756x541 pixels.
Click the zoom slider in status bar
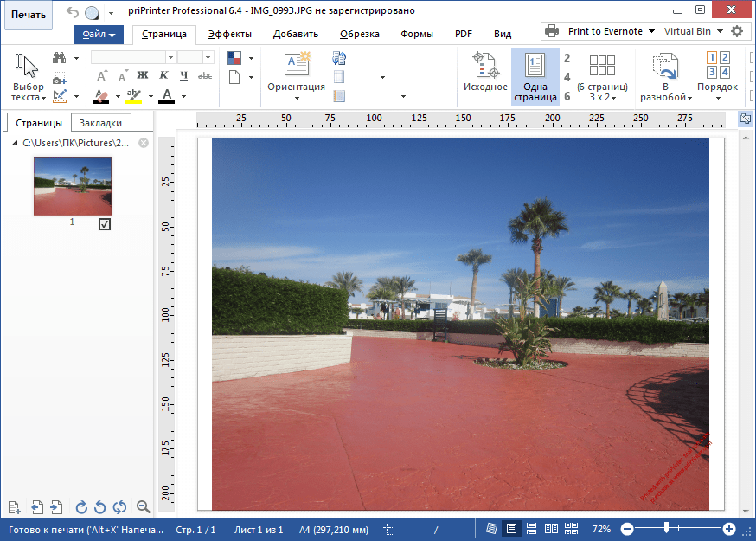pos(666,528)
